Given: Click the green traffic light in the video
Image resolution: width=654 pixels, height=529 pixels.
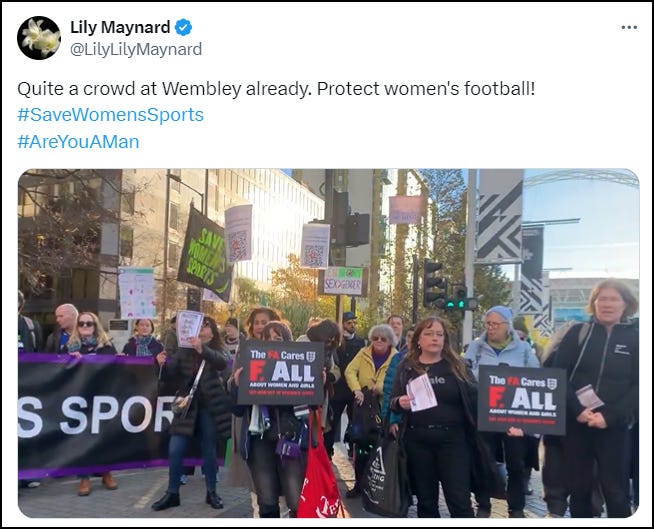Looking at the screenshot, I should coord(455,304).
